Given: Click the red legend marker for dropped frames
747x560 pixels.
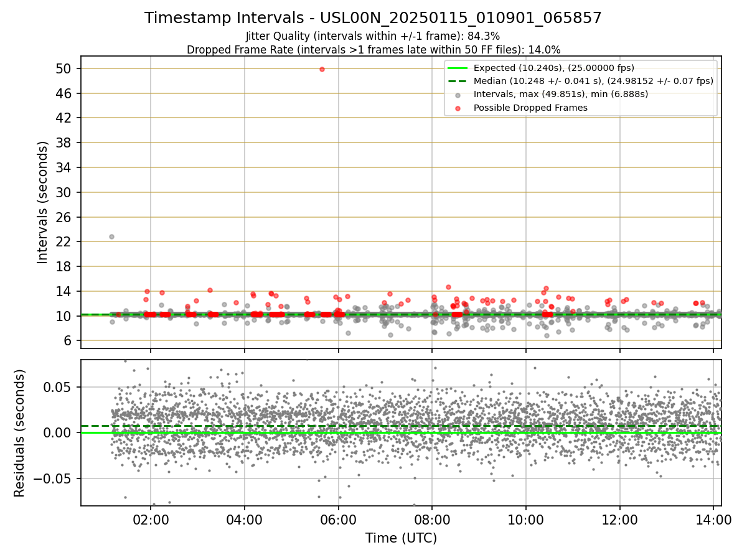Looking at the screenshot, I should [458, 108].
